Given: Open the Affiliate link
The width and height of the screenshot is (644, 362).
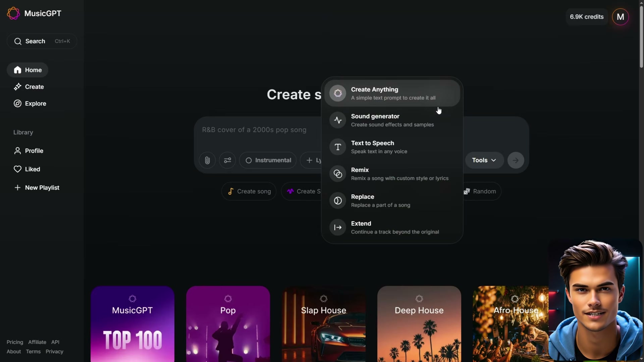Looking at the screenshot, I should pos(37,342).
